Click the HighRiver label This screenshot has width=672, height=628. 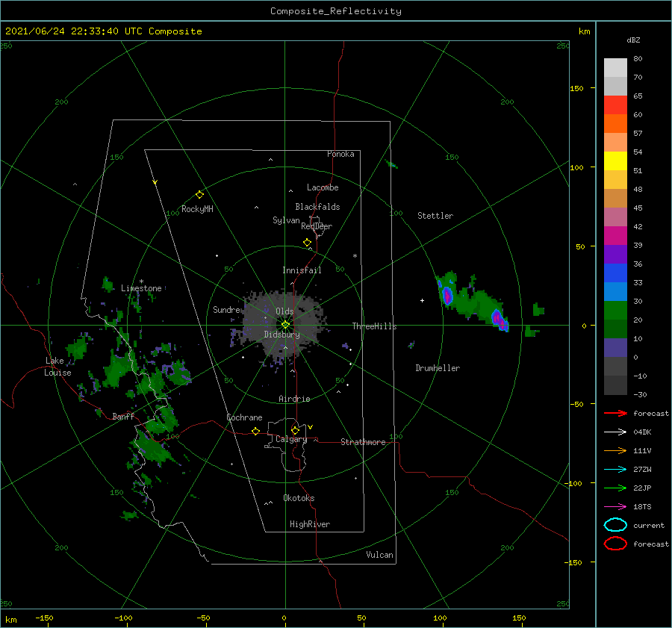point(309,524)
